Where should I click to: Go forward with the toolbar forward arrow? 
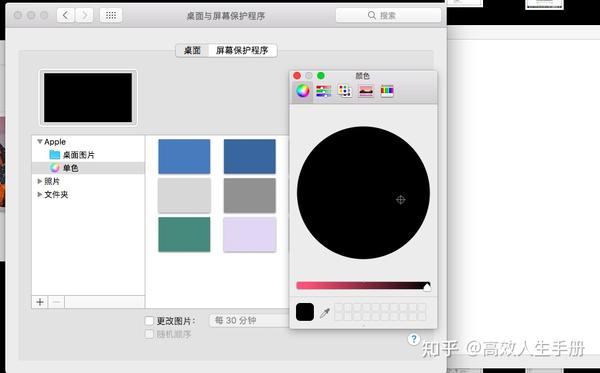[x=84, y=15]
